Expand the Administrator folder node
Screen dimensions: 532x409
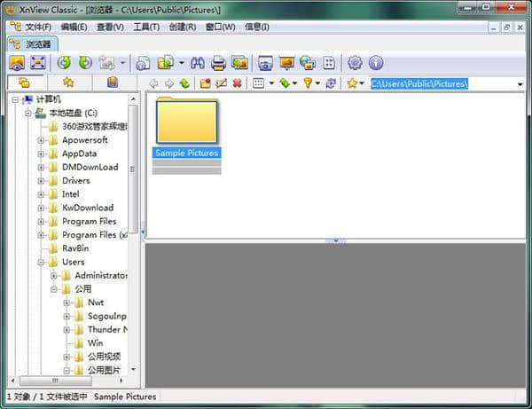coord(54,276)
